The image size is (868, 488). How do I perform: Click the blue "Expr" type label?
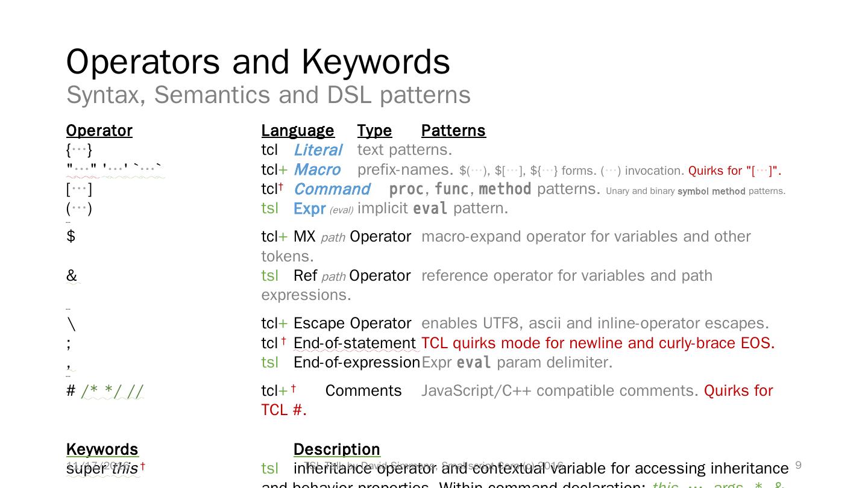coord(309,208)
